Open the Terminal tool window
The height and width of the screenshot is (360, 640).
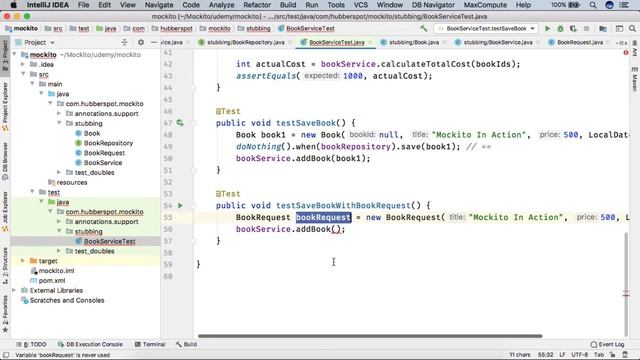[x=150, y=344]
